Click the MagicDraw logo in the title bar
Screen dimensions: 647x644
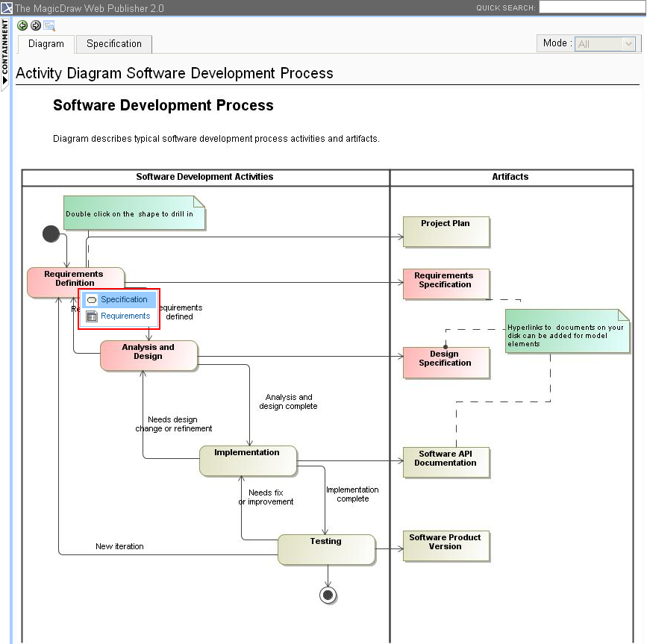click(8, 7)
